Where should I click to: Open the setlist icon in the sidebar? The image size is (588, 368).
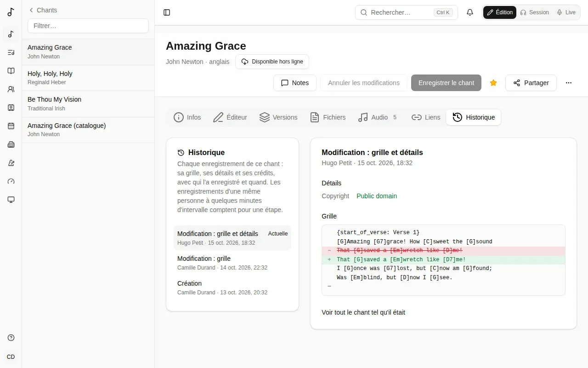tap(11, 52)
